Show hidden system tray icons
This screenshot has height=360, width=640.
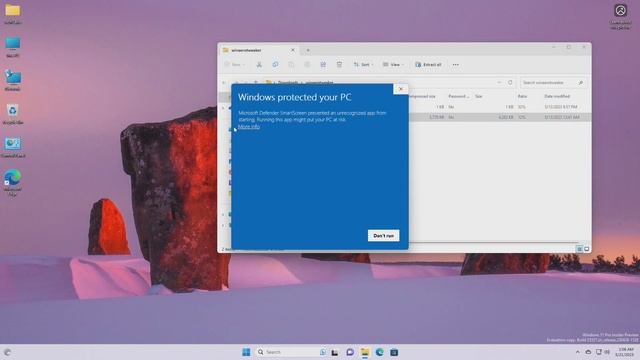(x=577, y=352)
